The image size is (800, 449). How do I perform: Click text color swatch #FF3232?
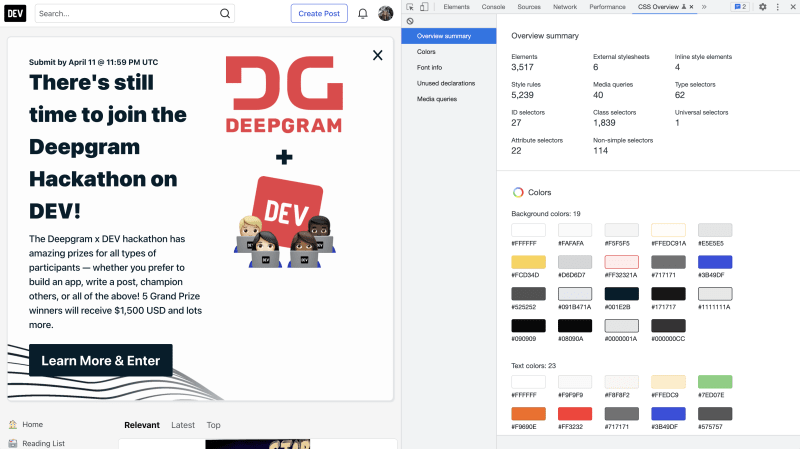[575, 414]
